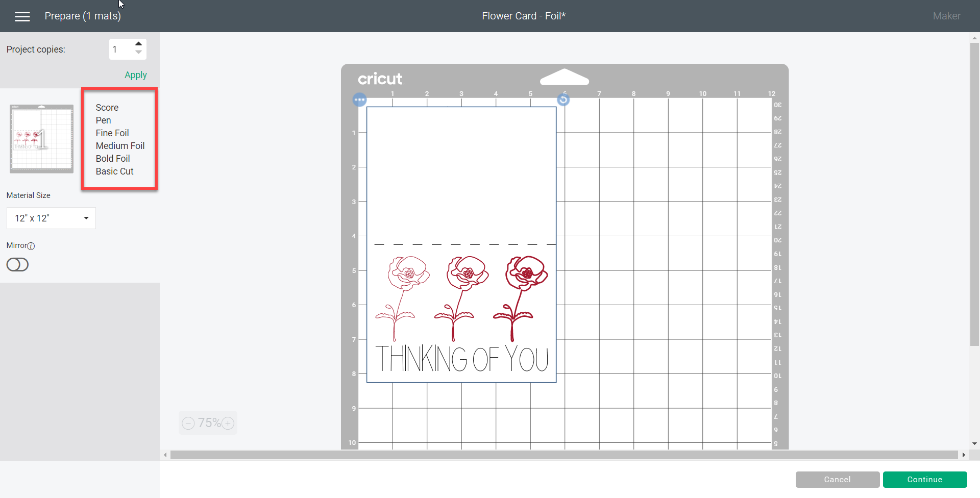
Task: Increase project copies with the up arrow
Action: 139,43
